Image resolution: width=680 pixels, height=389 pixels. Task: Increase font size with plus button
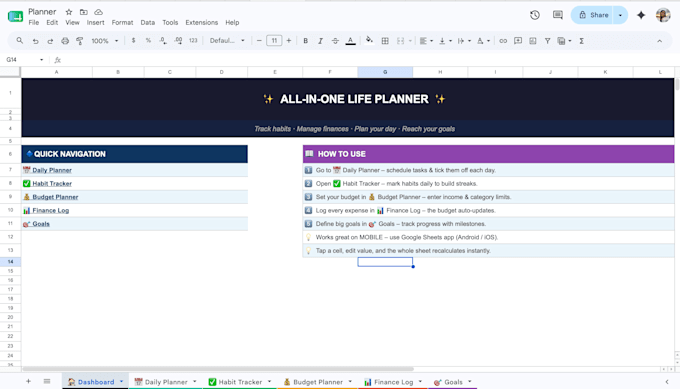tap(288, 40)
